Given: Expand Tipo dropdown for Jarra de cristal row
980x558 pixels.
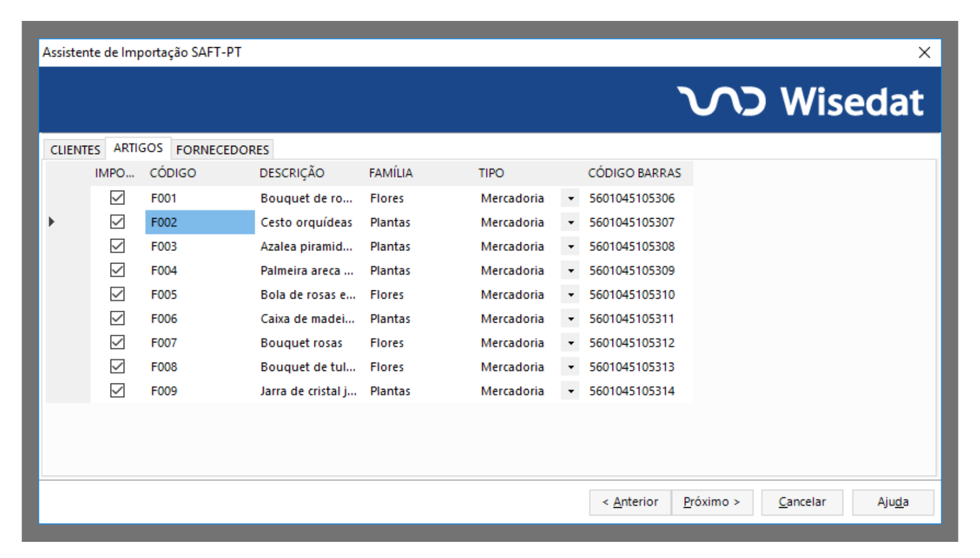Looking at the screenshot, I should (570, 391).
